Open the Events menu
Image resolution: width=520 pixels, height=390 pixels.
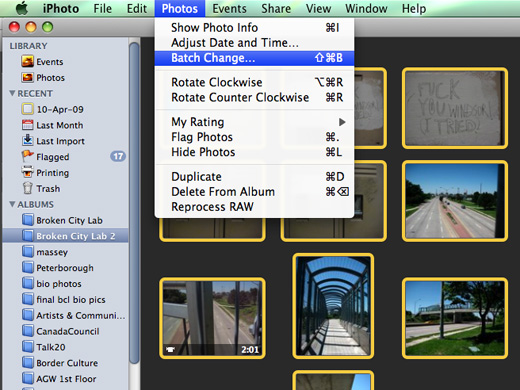tap(229, 8)
